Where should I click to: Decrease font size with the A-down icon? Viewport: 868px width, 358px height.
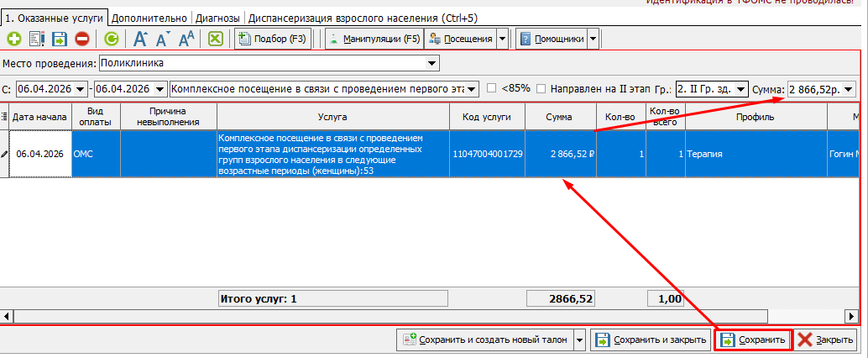tap(163, 39)
